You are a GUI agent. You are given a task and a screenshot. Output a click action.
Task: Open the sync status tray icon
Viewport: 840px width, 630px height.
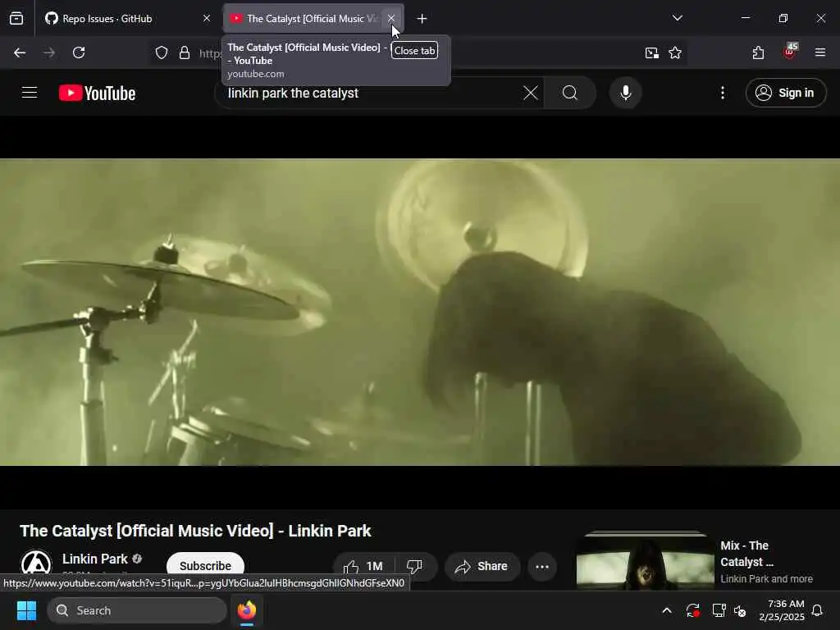[692, 610]
